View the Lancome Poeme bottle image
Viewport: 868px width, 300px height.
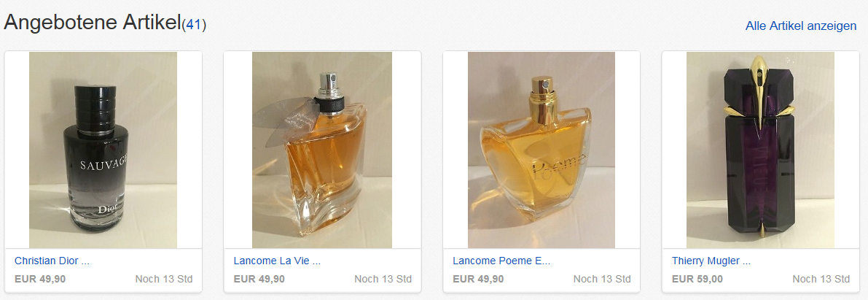pos(541,150)
